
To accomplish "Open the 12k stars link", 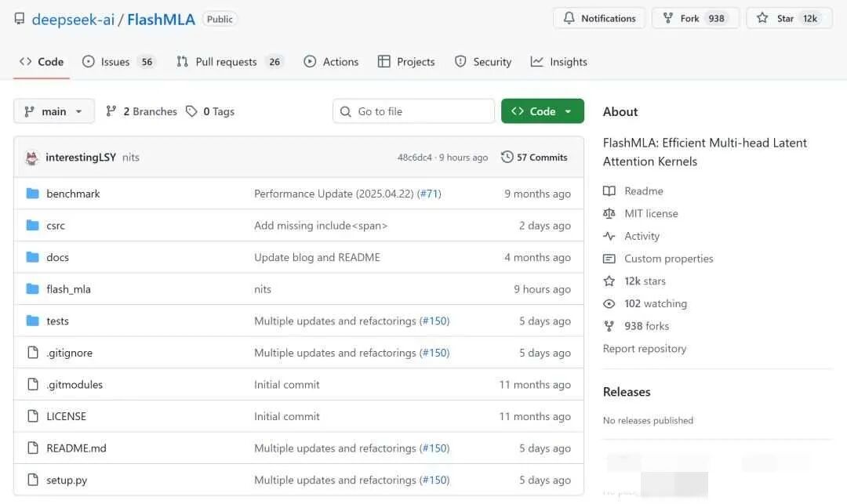I will point(645,281).
